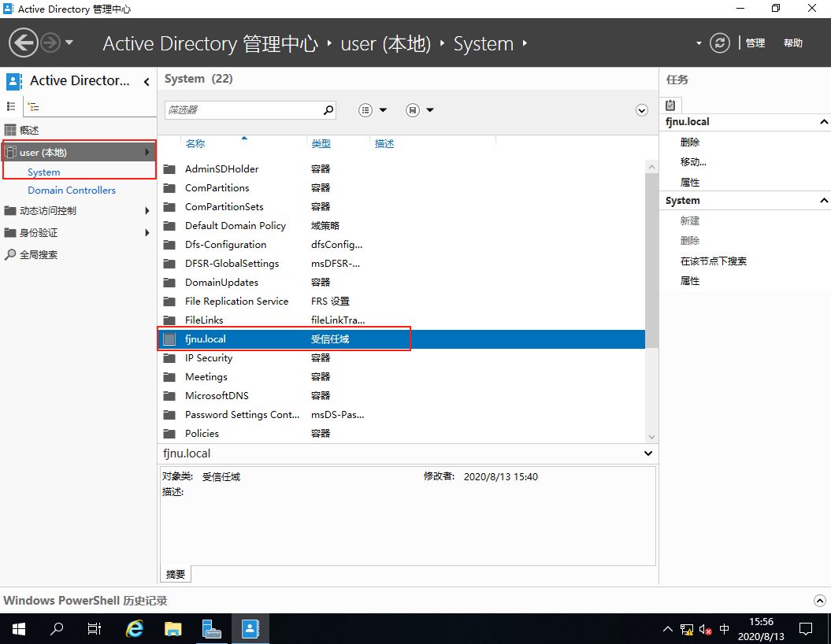The height and width of the screenshot is (644, 831).
Task: Expand 身份验证 arrow
Action: click(147, 232)
